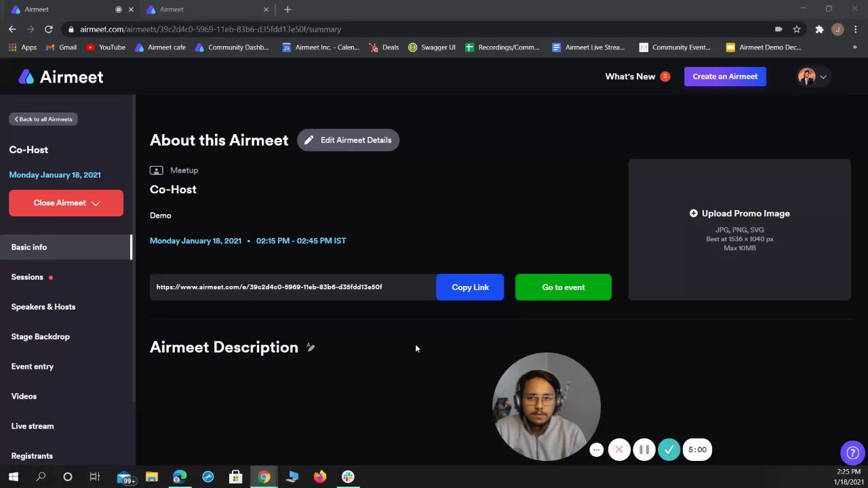868x488 pixels.
Task: Open File Explorer from taskbar
Action: pyautogui.click(x=152, y=476)
